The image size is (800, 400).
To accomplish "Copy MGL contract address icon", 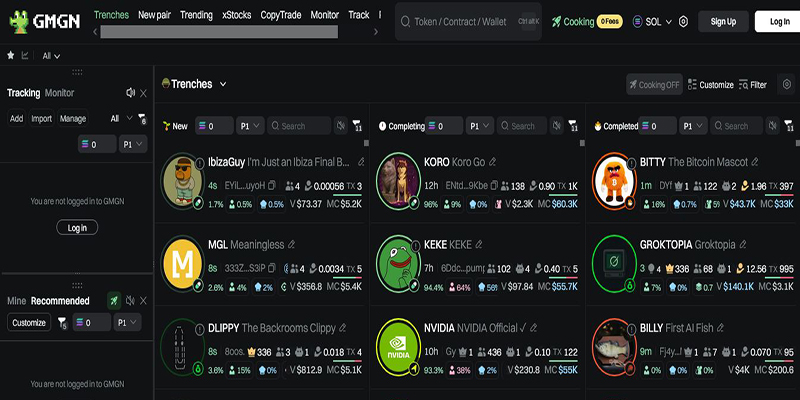I will point(272,268).
